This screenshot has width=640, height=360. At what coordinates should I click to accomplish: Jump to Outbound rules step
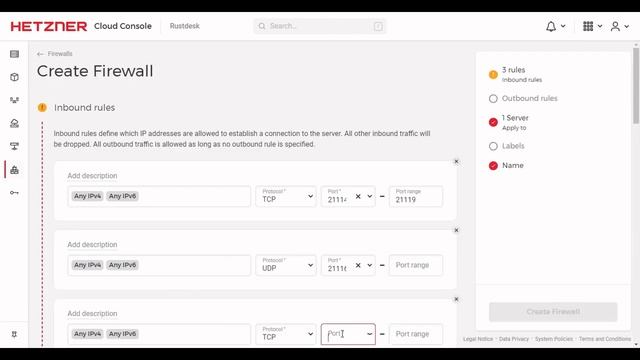pyautogui.click(x=523, y=98)
